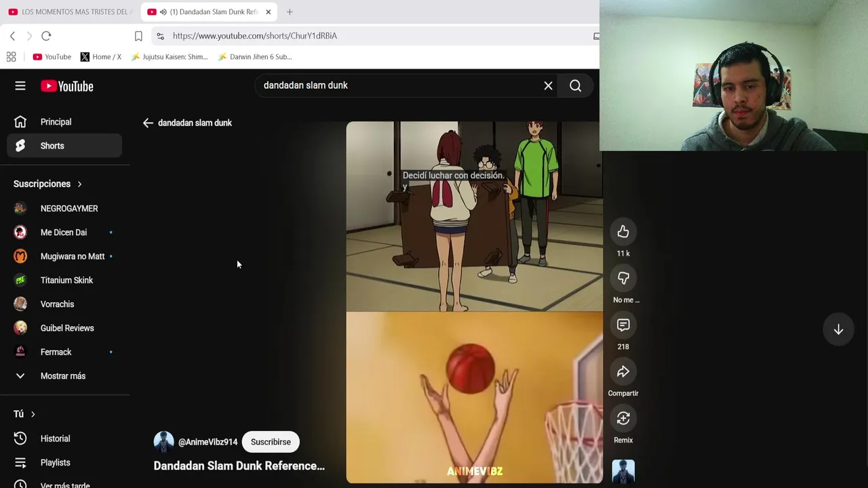Open Titanium Skink channel

tap(64, 280)
